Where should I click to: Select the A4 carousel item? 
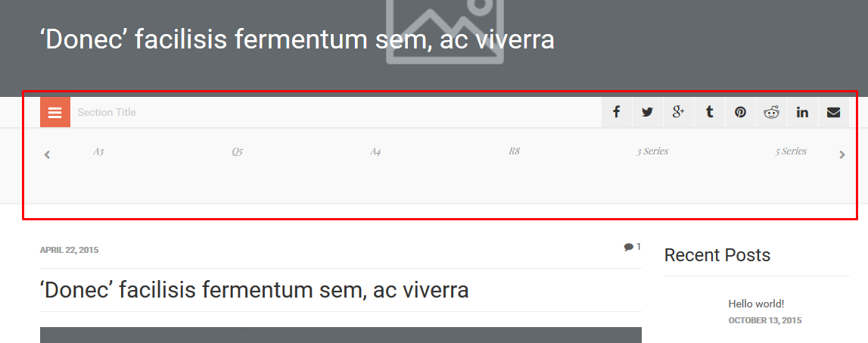tap(375, 151)
